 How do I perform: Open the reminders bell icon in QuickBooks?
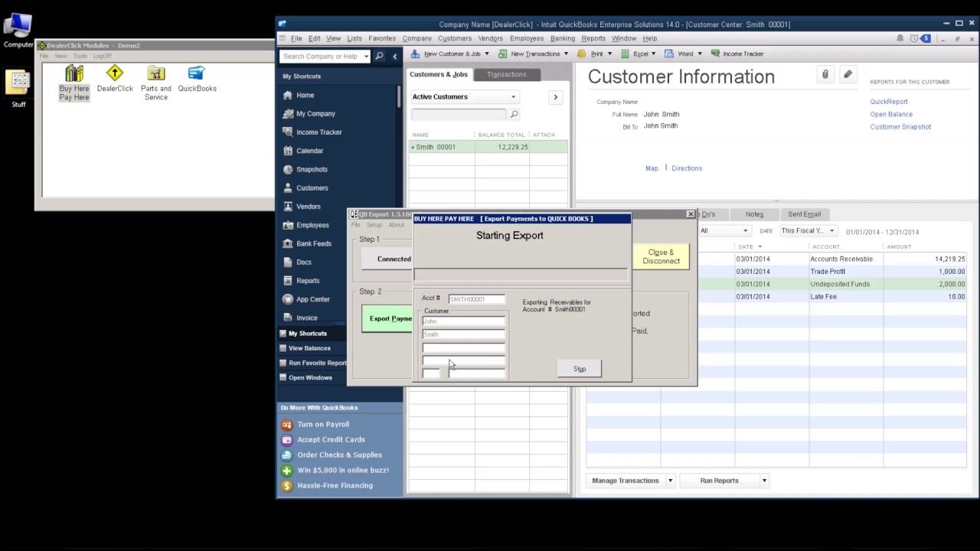[900, 38]
